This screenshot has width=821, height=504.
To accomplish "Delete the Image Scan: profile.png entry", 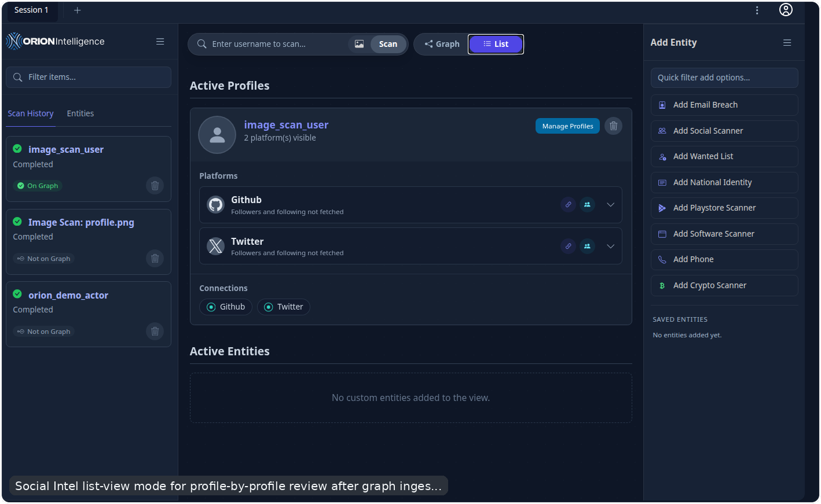I will pos(155,259).
